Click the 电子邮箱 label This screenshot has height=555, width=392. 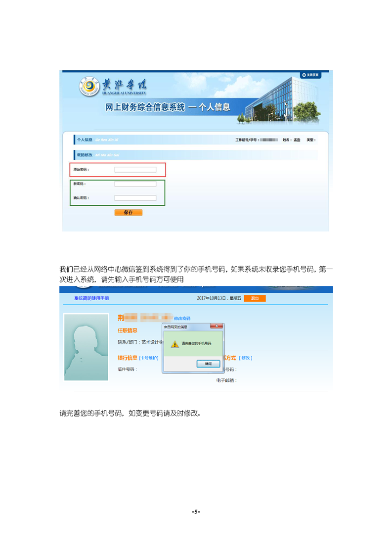point(226,380)
